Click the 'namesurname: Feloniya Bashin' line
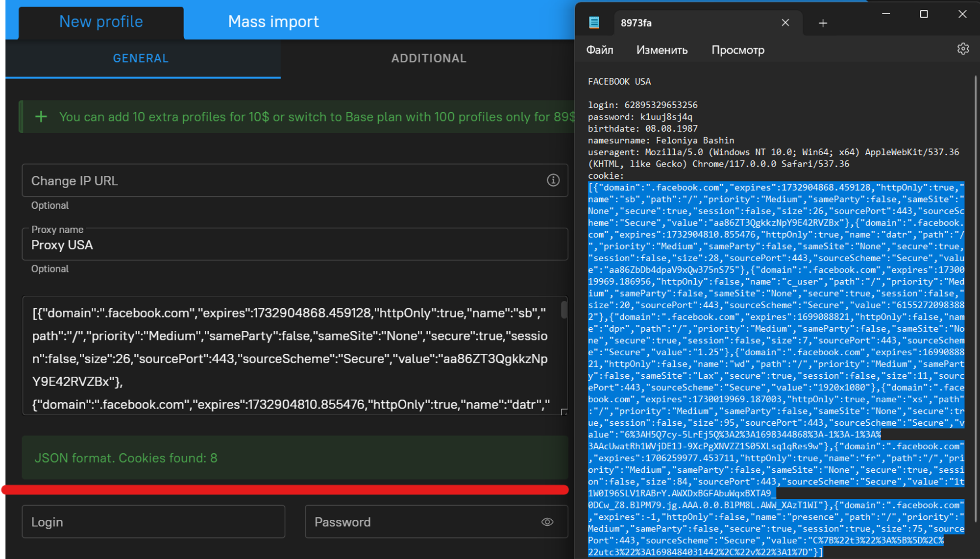980x559 pixels. tap(661, 141)
